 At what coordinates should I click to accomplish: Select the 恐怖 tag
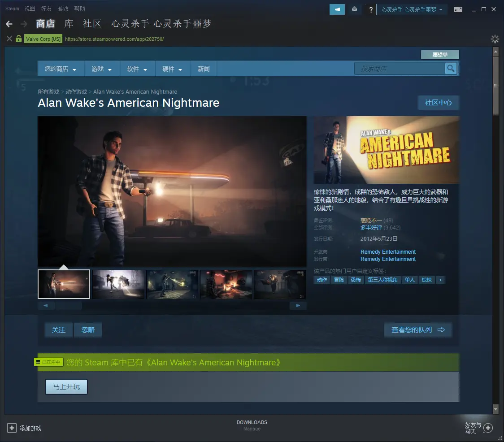[356, 280]
